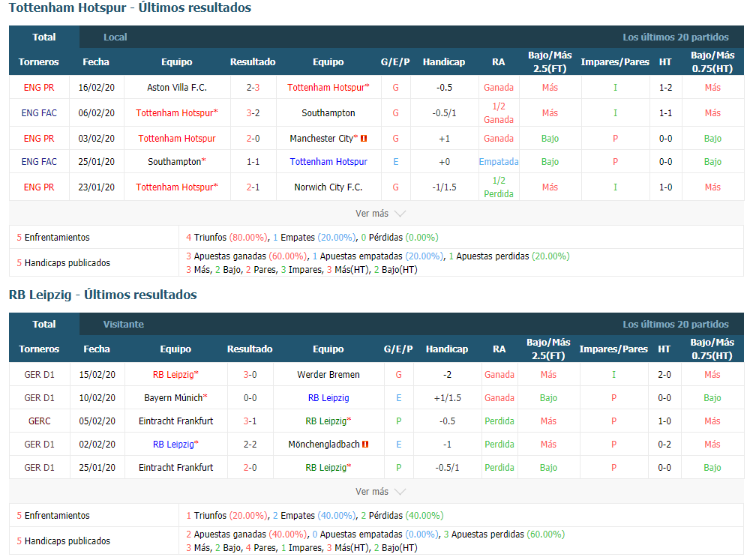The image size is (753, 560).
Task: Click the G/E/P header in Tottenham table
Action: click(395, 62)
